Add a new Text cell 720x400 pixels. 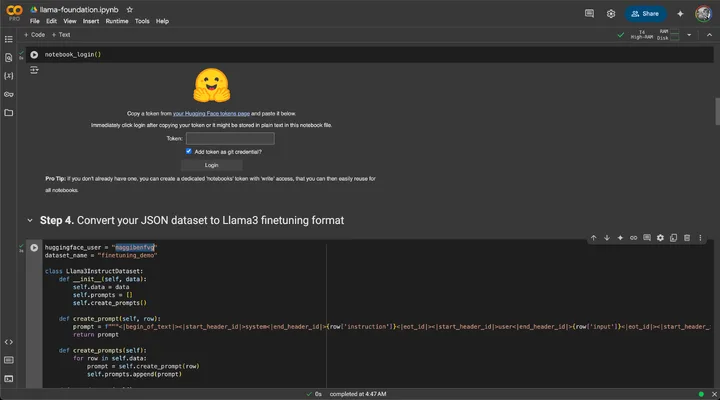61,35
